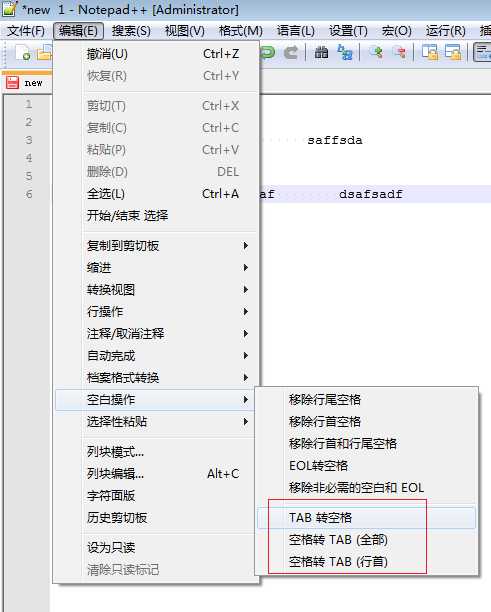This screenshot has width=491, height=612.
Task: Expand the 复制到剪切板 submenu
Action: [156, 246]
